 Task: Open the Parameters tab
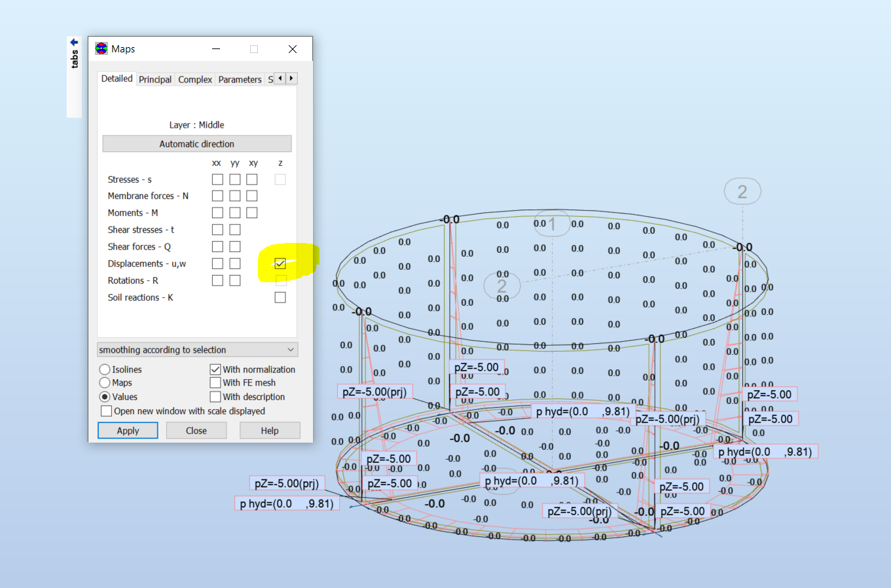[240, 79]
